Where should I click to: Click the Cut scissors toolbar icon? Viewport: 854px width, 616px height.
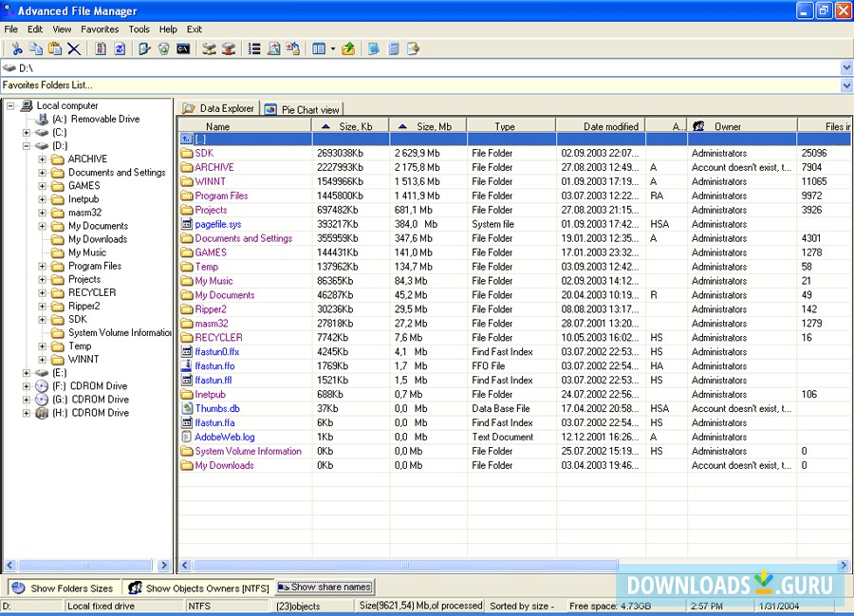(x=16, y=48)
